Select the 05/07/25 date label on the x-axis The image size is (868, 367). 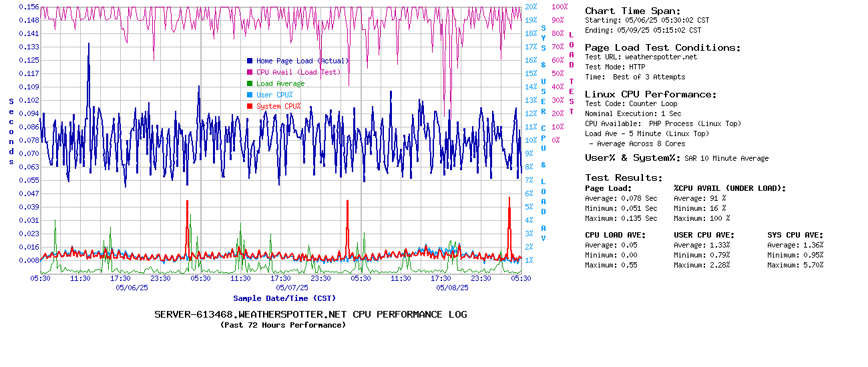[x=292, y=288]
